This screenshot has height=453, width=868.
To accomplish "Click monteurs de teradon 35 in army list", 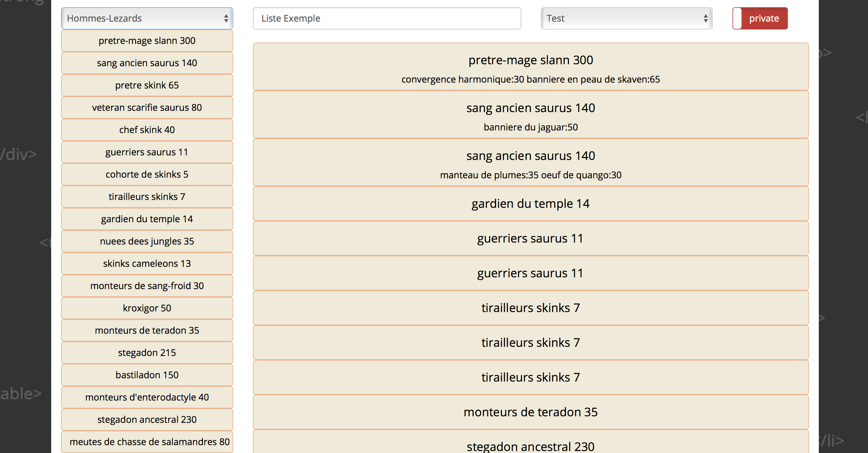I will pyautogui.click(x=531, y=412).
